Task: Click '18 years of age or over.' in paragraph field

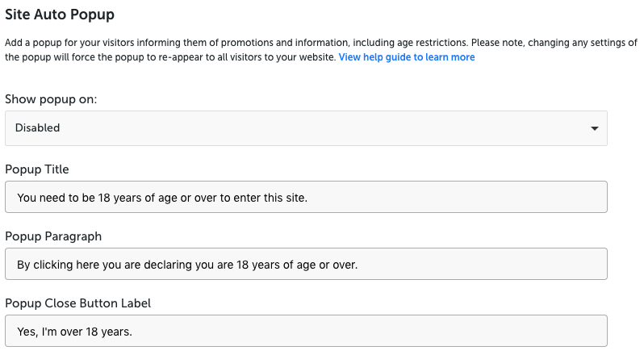Action: point(297,265)
